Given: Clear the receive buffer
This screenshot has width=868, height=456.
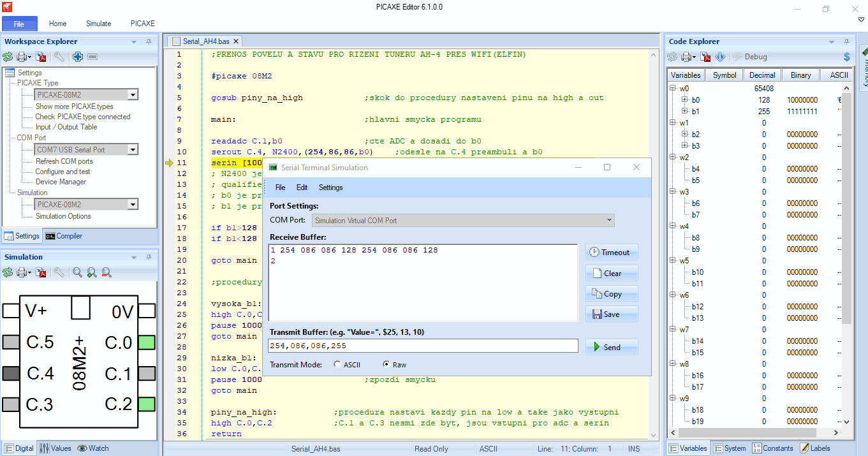Looking at the screenshot, I should click(612, 273).
